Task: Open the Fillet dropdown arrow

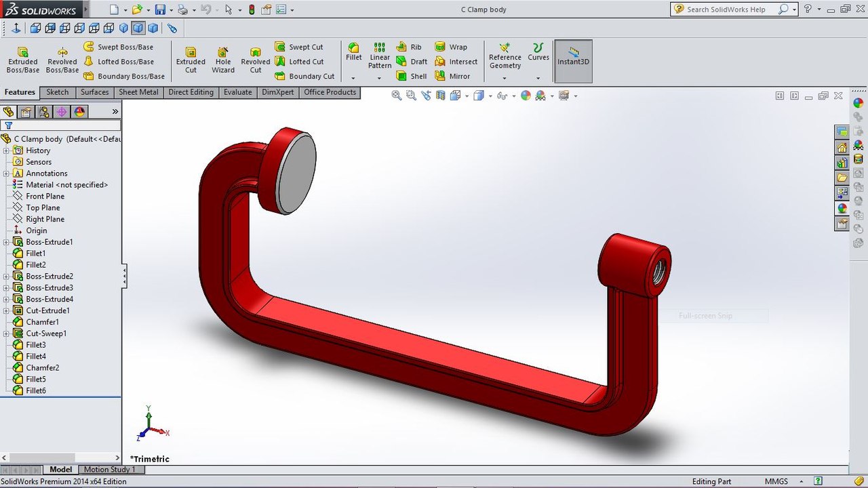Action: coord(353,78)
